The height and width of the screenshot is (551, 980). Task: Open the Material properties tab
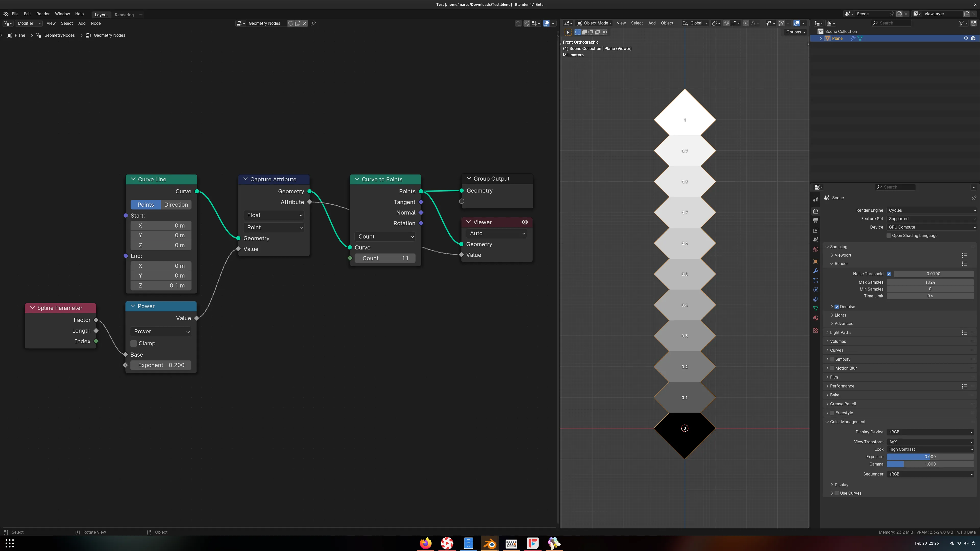click(x=816, y=318)
